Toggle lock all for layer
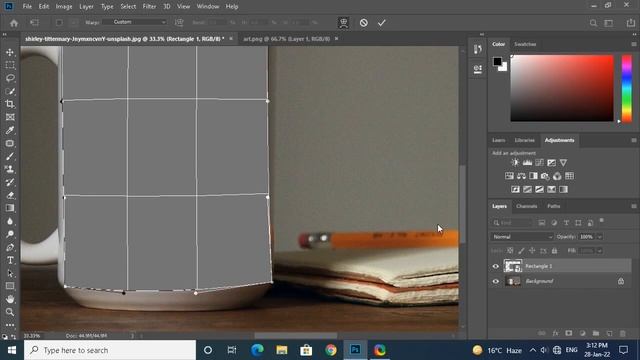The image size is (640, 360). tap(554, 251)
